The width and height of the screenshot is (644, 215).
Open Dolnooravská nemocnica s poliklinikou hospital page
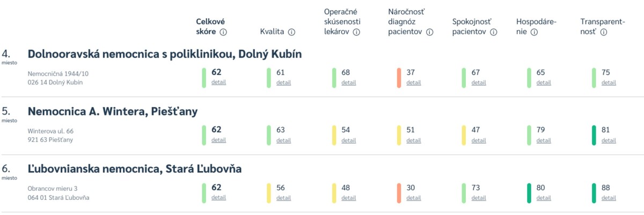point(164,54)
